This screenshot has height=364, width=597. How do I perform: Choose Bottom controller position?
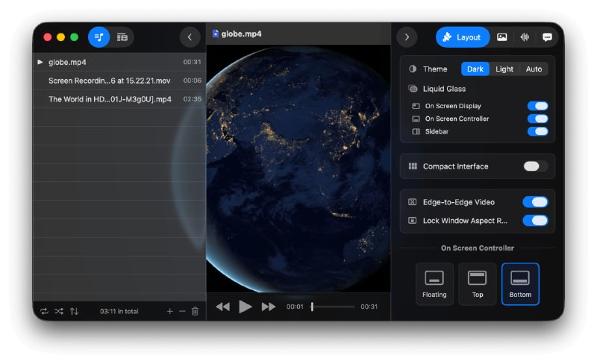(520, 284)
